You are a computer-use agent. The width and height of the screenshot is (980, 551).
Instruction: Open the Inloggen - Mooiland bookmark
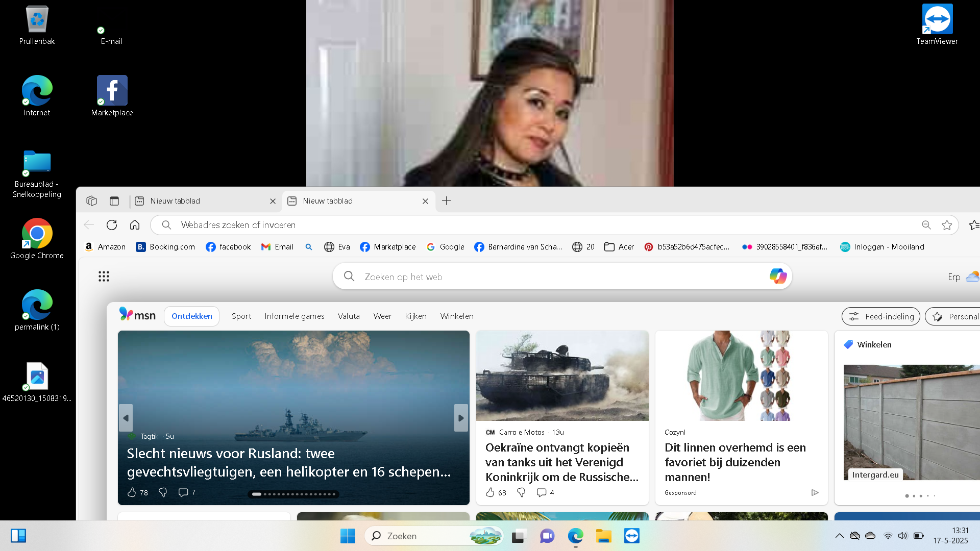pos(882,247)
